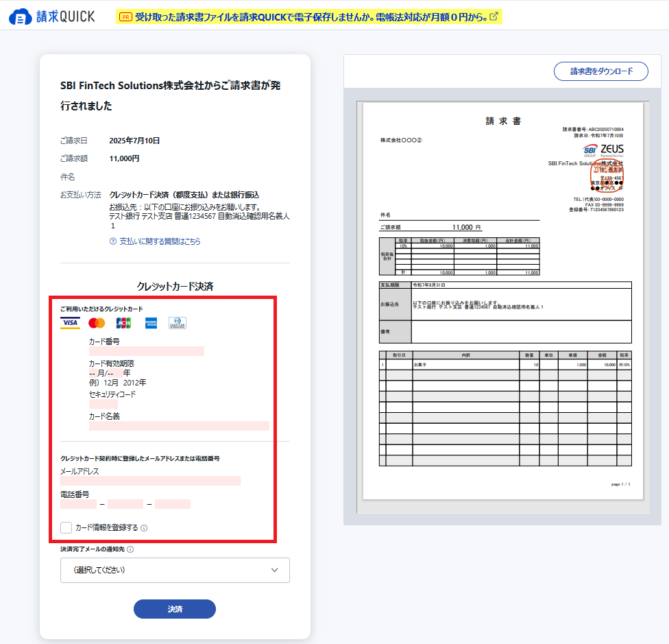The image size is (669, 644).
Task: Select the JCB card brand icon
Action: tap(124, 323)
